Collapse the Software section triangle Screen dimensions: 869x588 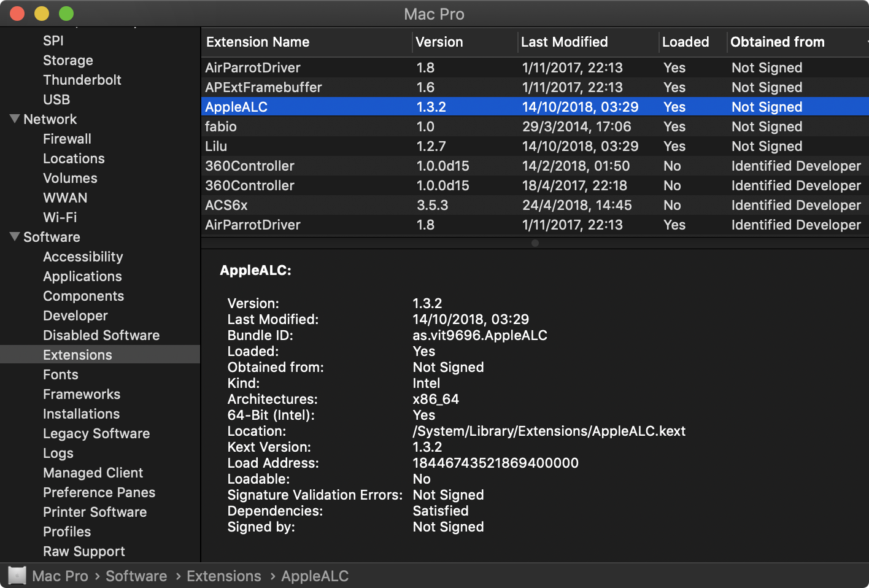pos(15,236)
